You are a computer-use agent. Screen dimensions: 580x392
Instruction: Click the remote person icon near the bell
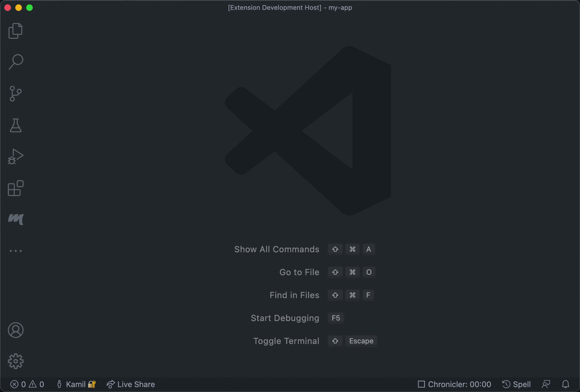click(x=546, y=384)
